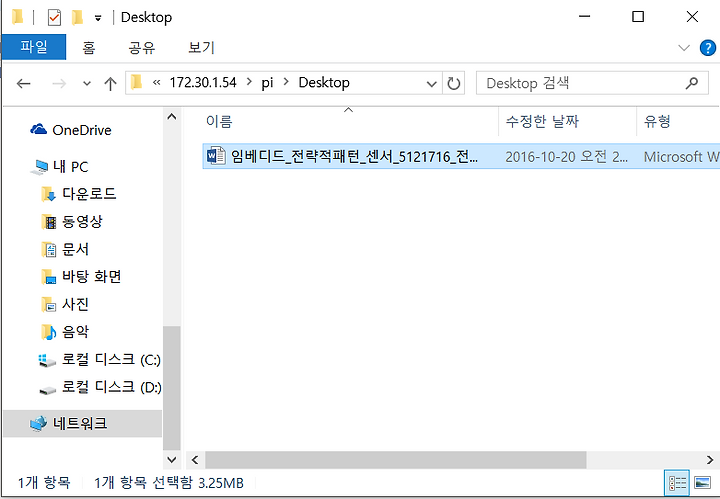This screenshot has height=499, width=720.
Task: Sort by 수정한 날짜 column header
Action: click(x=542, y=121)
